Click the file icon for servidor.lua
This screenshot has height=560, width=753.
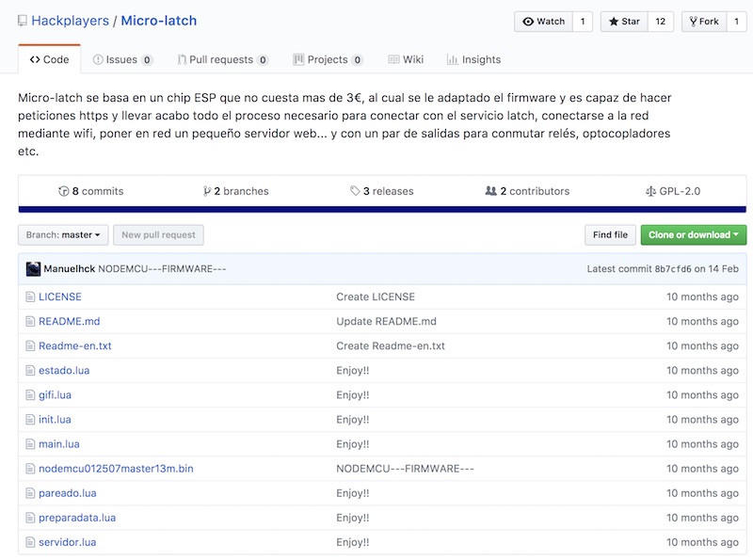(x=30, y=542)
